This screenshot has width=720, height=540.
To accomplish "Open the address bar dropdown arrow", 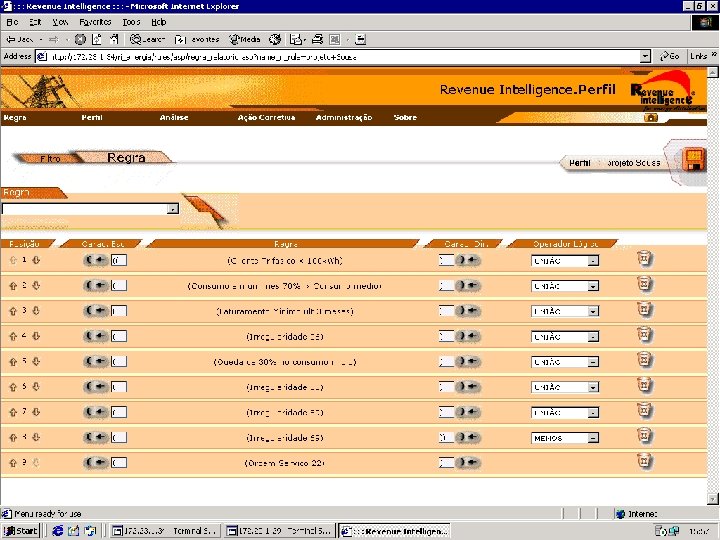I will coord(645,56).
